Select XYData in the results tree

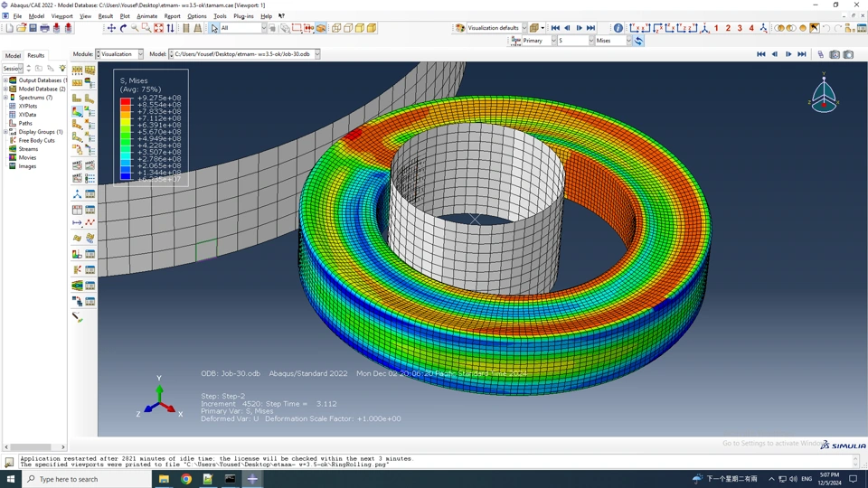(27, 115)
